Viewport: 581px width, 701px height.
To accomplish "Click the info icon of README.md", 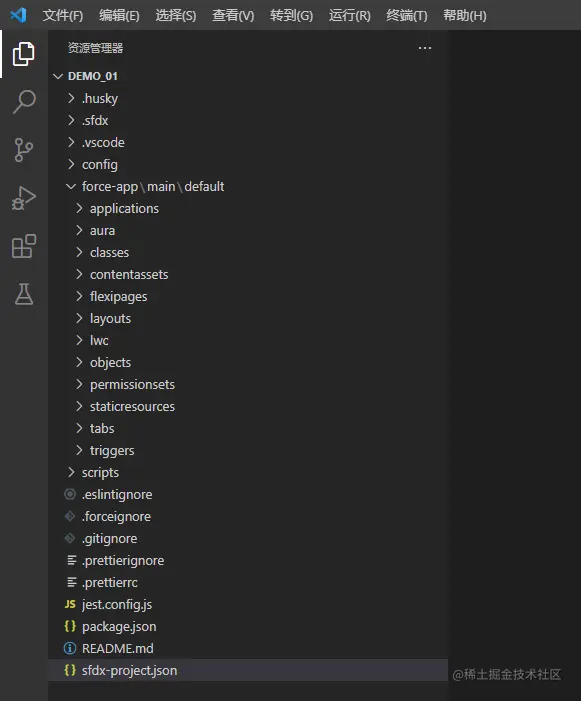I will pyautogui.click(x=70, y=648).
